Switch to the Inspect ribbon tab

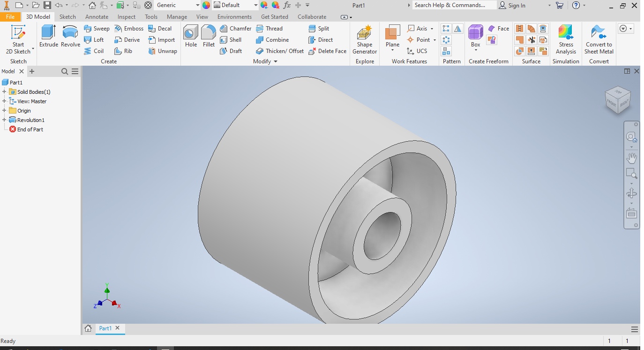127,16
